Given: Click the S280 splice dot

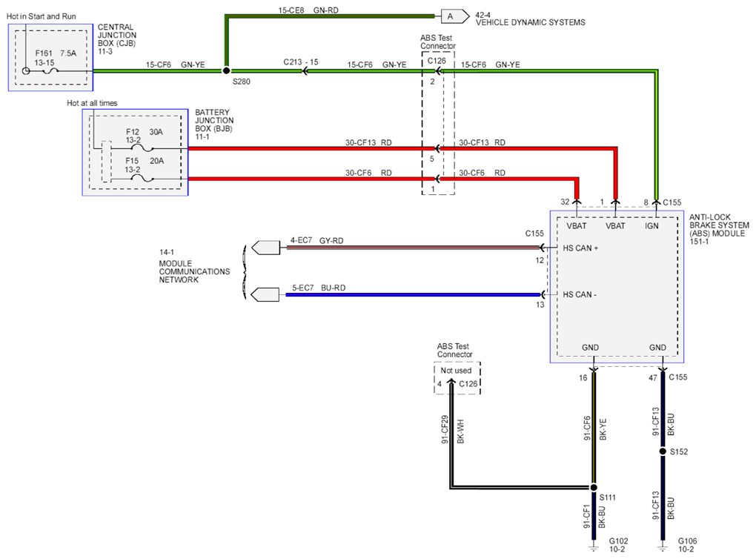Looking at the screenshot, I should click(x=226, y=70).
